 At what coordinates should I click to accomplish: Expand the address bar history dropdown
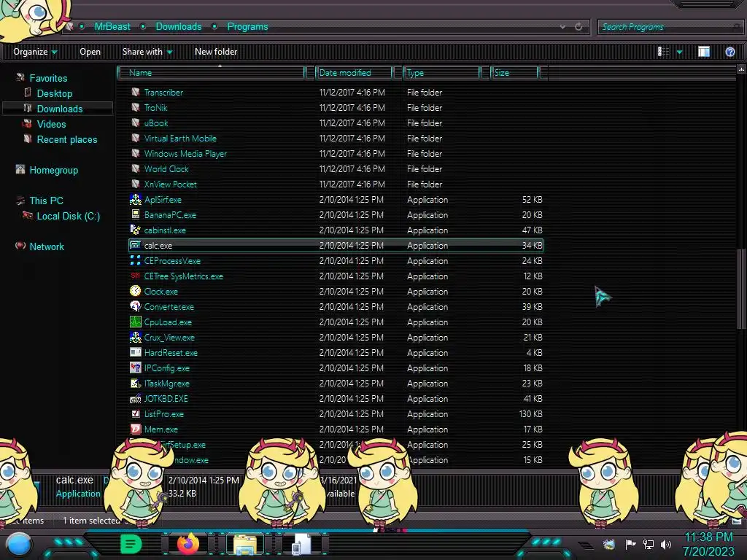coord(562,27)
